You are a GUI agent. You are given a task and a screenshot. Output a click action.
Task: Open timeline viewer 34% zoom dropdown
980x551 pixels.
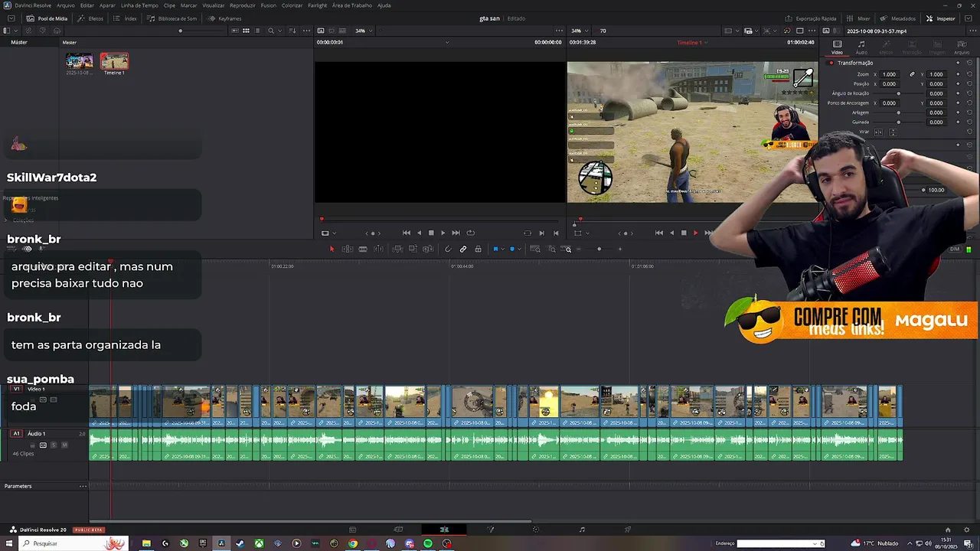[580, 31]
